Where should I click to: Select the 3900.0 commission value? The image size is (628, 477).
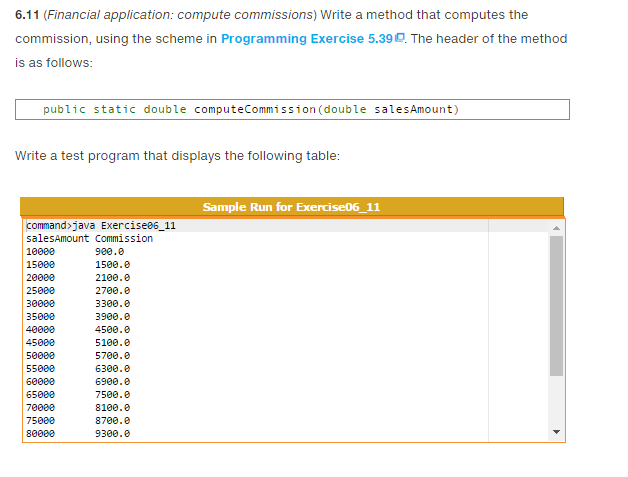coord(113,317)
